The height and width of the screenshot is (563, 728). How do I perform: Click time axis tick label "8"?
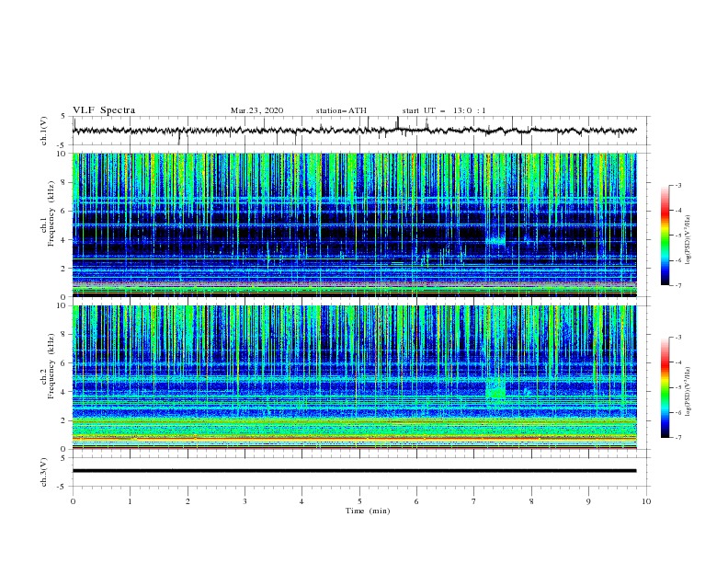531,501
